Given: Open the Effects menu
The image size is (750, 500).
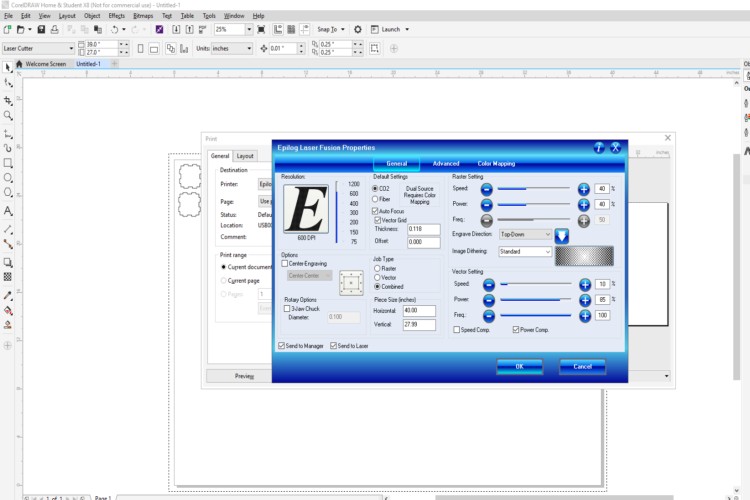Looking at the screenshot, I should pyautogui.click(x=116, y=16).
